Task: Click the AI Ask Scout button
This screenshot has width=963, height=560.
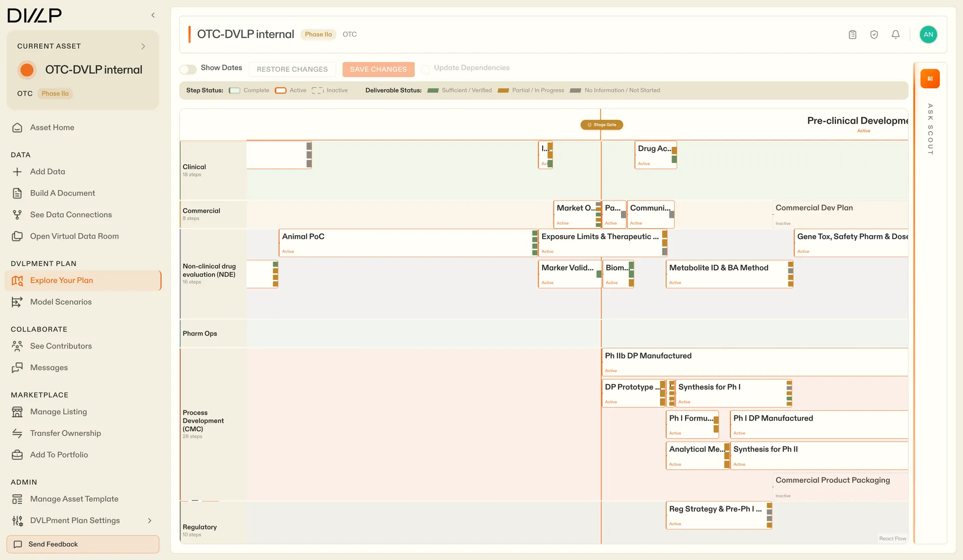Action: click(x=930, y=79)
